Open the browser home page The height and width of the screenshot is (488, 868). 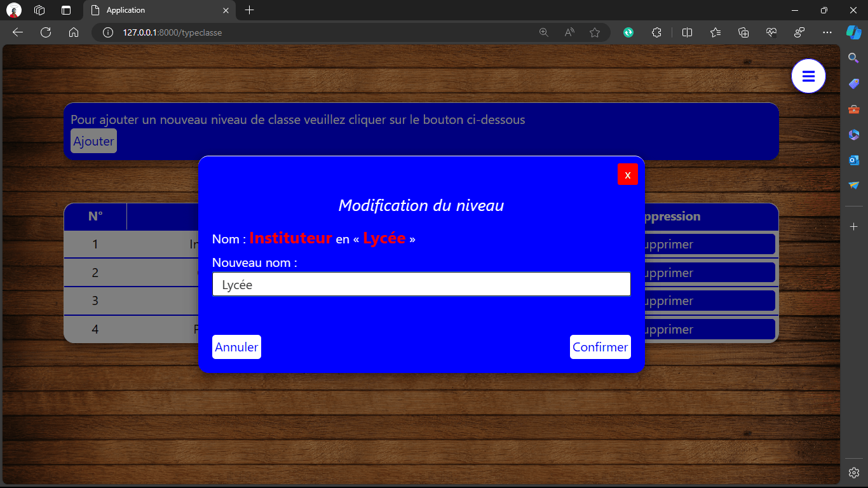pyautogui.click(x=74, y=32)
